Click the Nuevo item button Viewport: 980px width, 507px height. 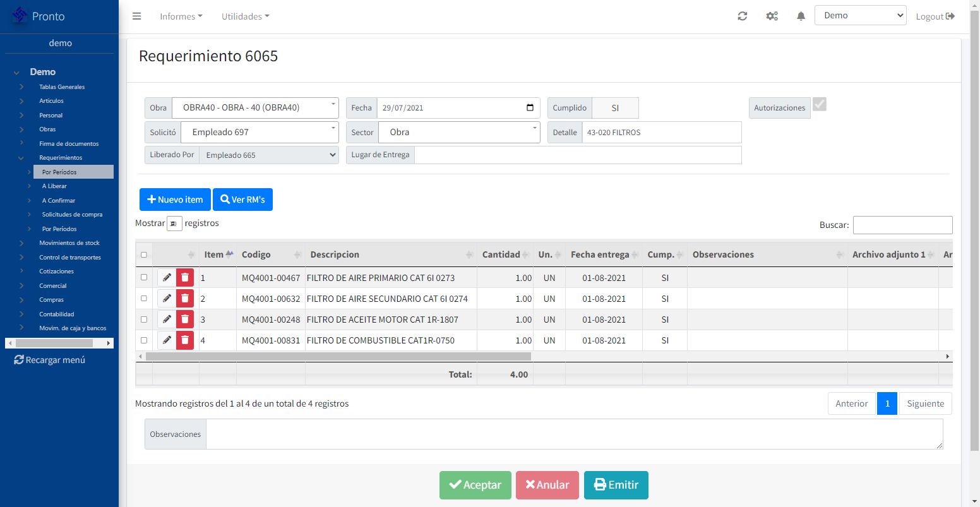[175, 200]
